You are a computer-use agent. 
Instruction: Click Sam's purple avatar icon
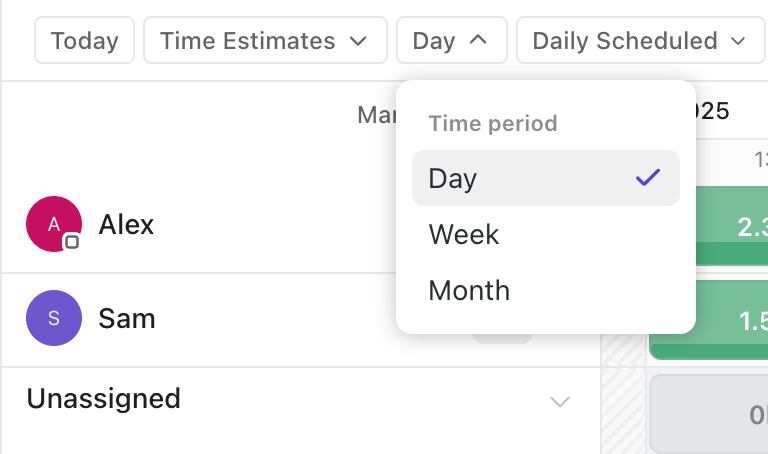pos(54,318)
